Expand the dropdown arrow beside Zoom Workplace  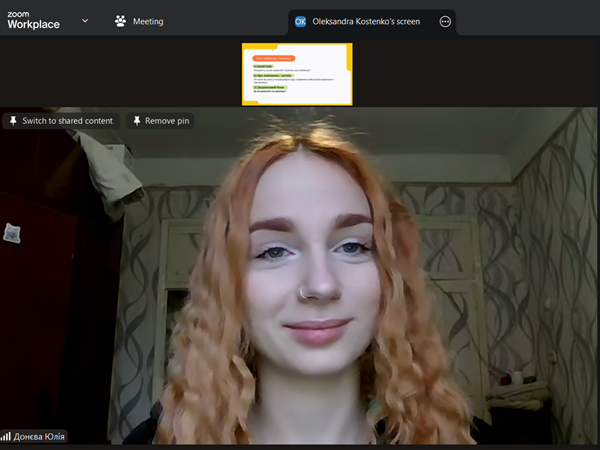click(85, 20)
